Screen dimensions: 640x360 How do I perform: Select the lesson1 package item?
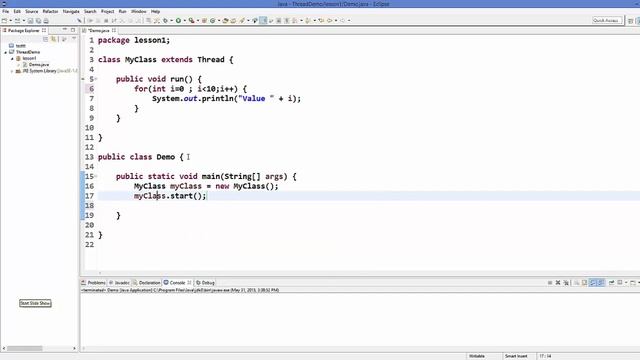point(29,58)
